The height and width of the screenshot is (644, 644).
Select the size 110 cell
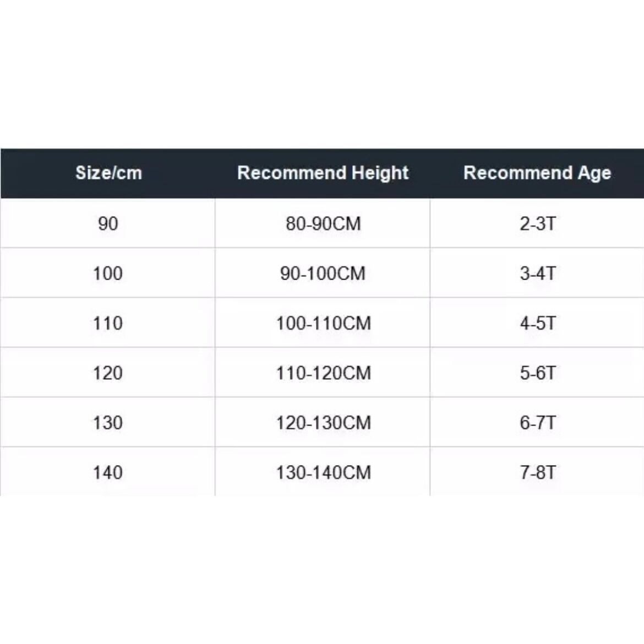[108, 323]
